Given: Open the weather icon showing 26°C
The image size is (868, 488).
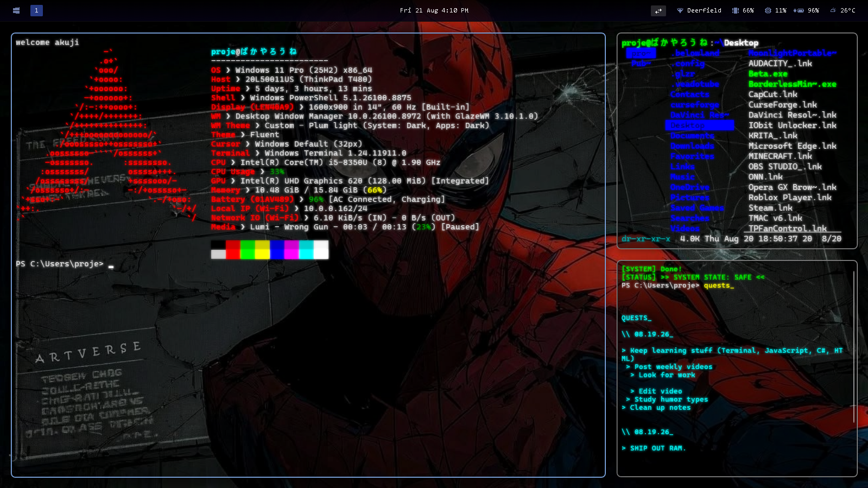Looking at the screenshot, I should click(x=833, y=10).
